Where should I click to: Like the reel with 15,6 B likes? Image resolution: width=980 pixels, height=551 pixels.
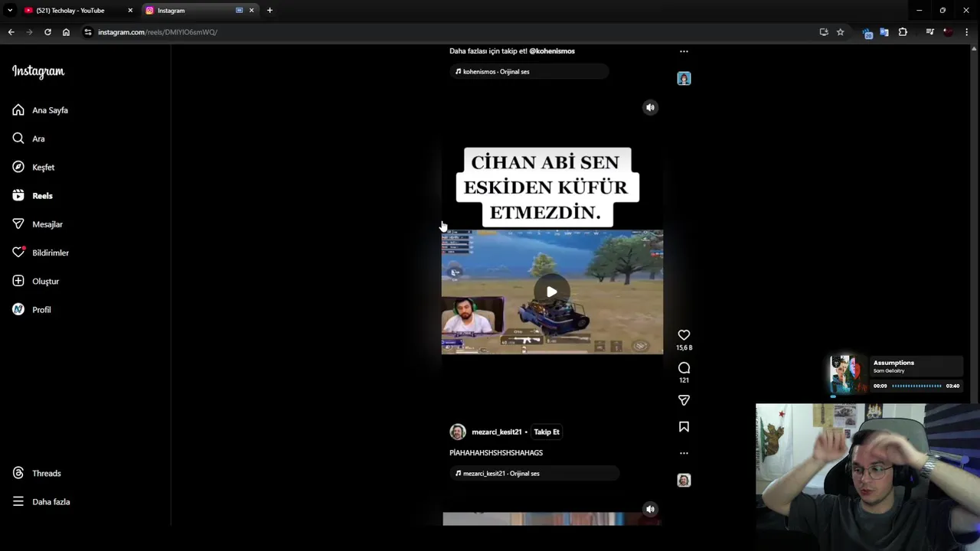pyautogui.click(x=684, y=335)
